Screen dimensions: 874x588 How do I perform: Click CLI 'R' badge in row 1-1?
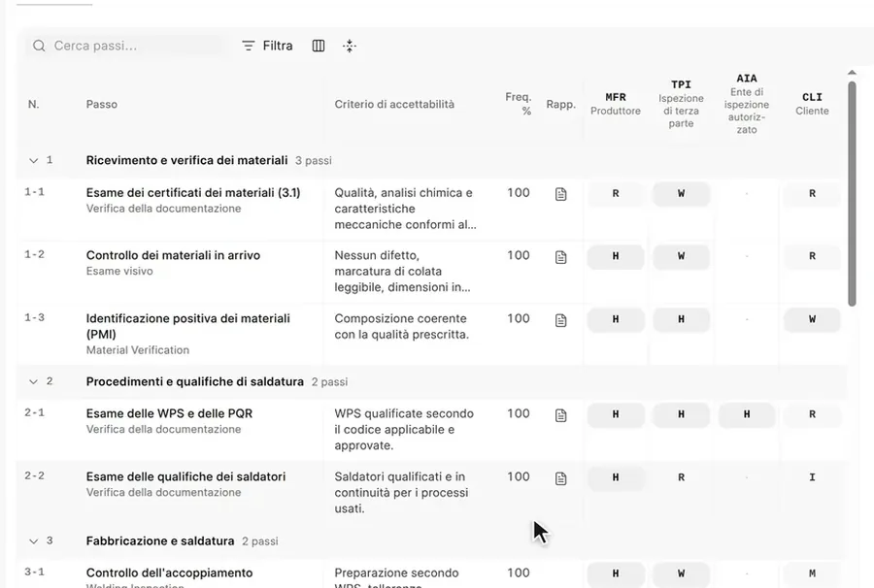click(x=812, y=194)
